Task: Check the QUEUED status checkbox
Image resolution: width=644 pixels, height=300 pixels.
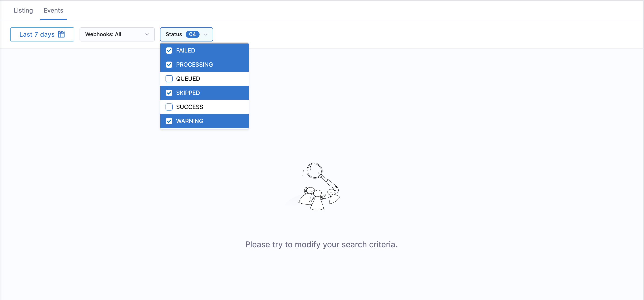Action: tap(169, 79)
